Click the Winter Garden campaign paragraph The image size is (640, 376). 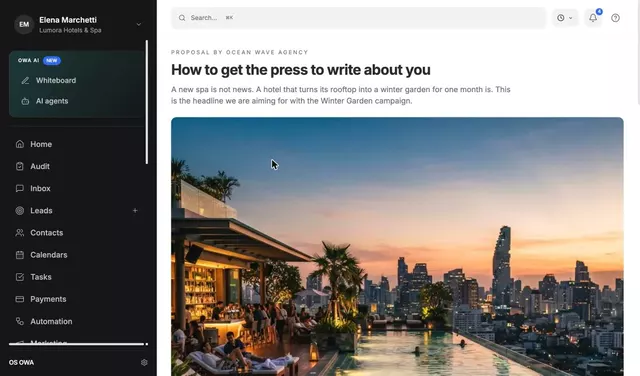tap(340, 95)
